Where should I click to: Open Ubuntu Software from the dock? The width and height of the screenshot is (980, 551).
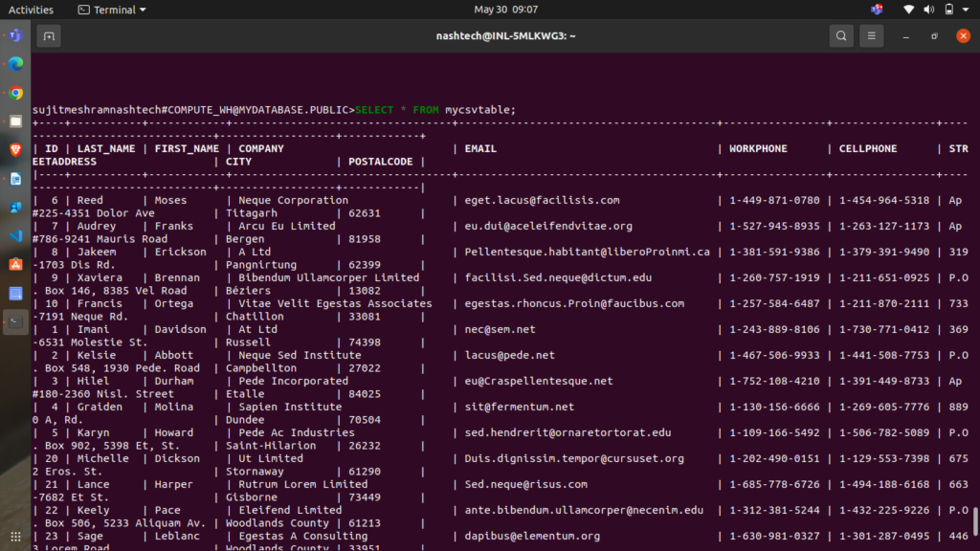(x=15, y=264)
